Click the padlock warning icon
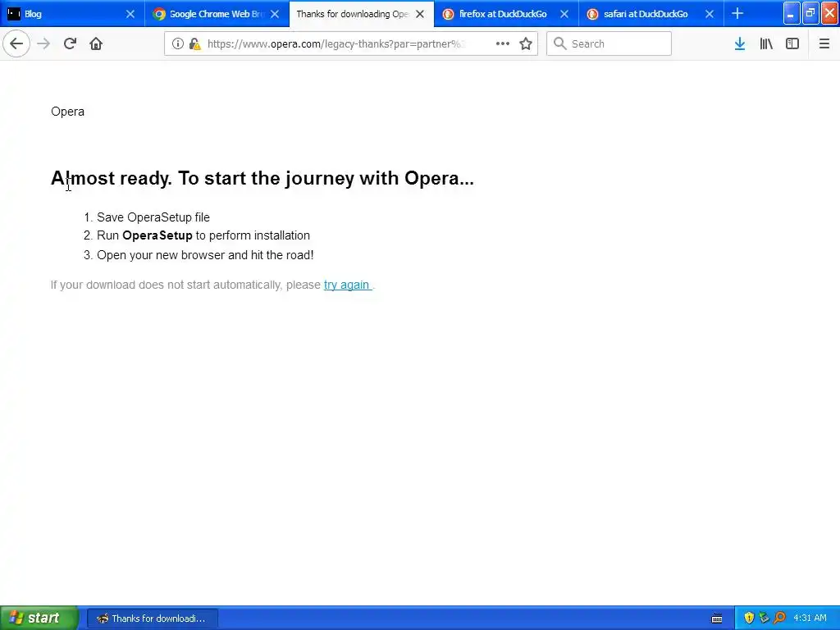The height and width of the screenshot is (630, 840). coord(195,44)
